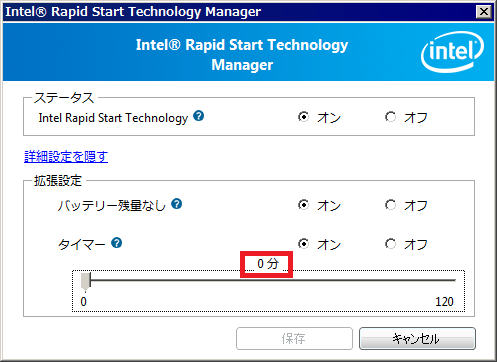Click the Intel logo in header
The width and height of the screenshot is (497, 362).
(x=452, y=52)
